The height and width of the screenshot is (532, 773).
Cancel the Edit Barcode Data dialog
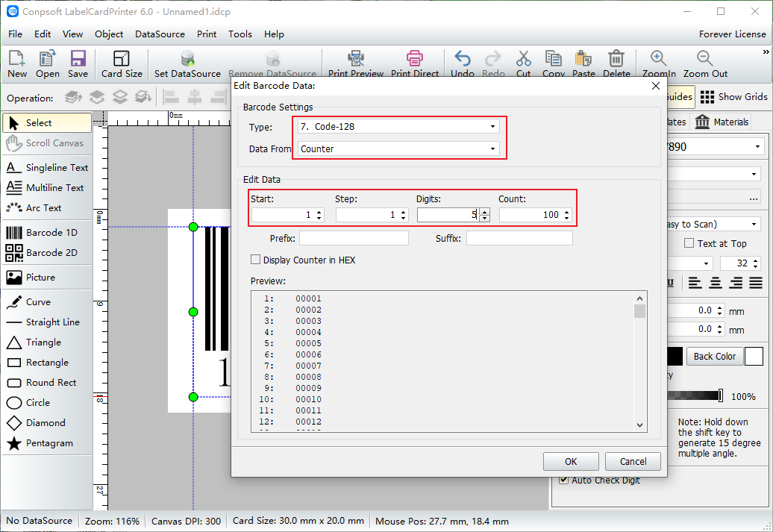coord(633,462)
